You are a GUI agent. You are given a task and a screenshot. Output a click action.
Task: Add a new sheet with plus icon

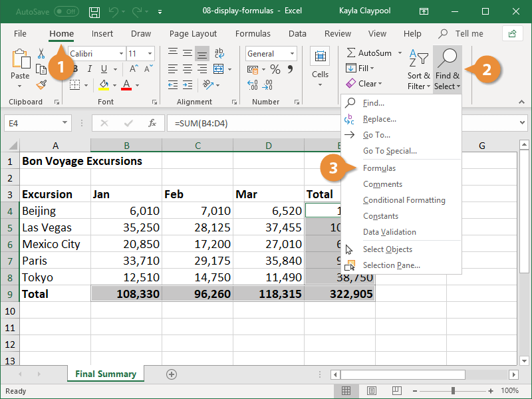172,374
